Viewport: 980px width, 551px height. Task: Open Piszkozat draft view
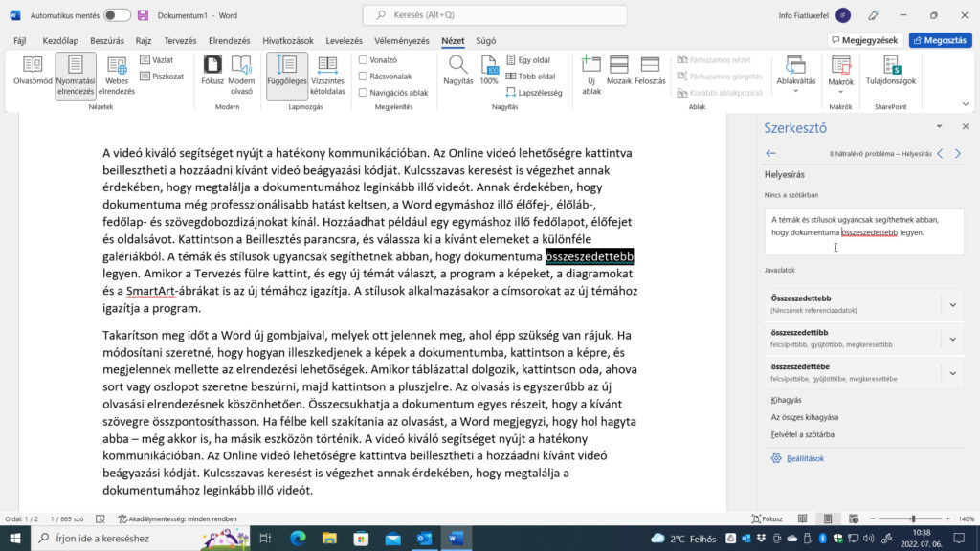pos(162,77)
